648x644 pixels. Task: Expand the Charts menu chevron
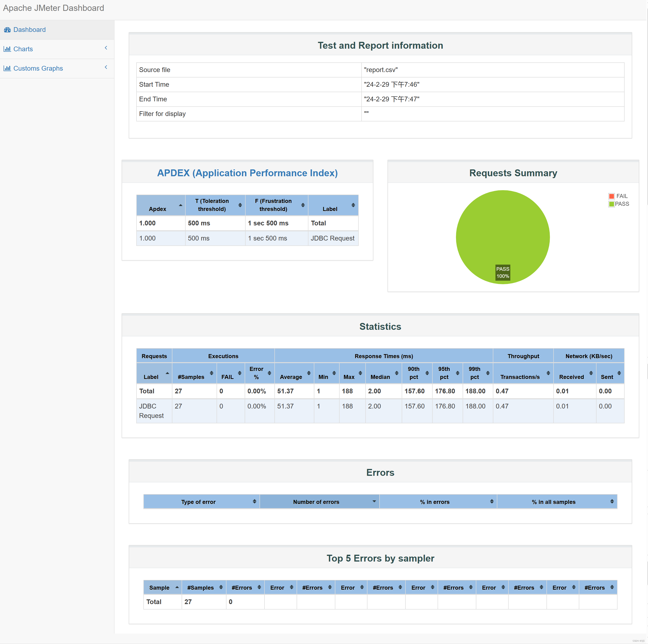coord(106,48)
